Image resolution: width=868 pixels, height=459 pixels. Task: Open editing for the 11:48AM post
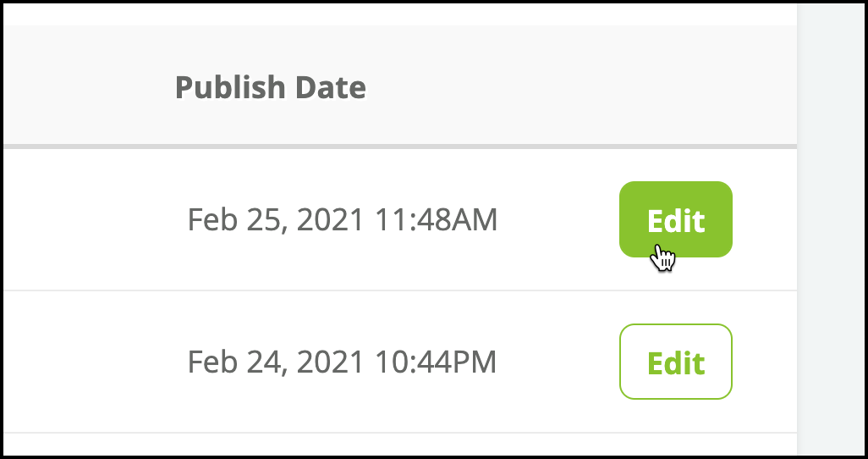click(675, 219)
